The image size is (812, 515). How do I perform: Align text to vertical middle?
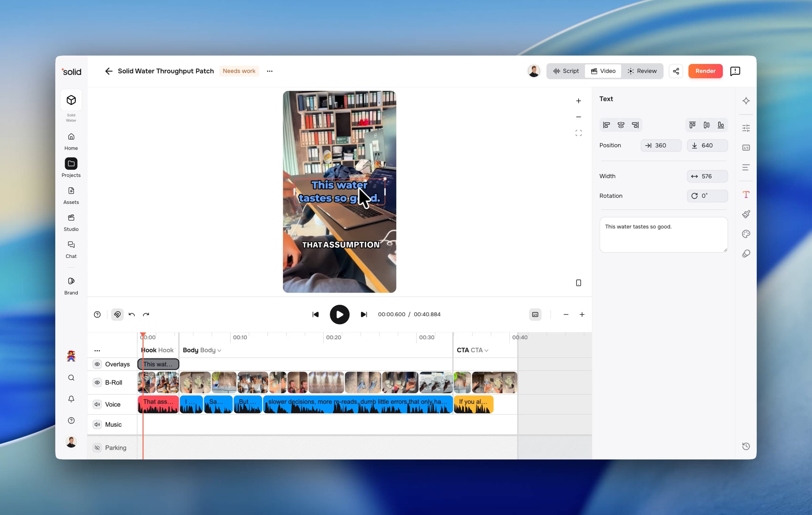click(x=707, y=125)
